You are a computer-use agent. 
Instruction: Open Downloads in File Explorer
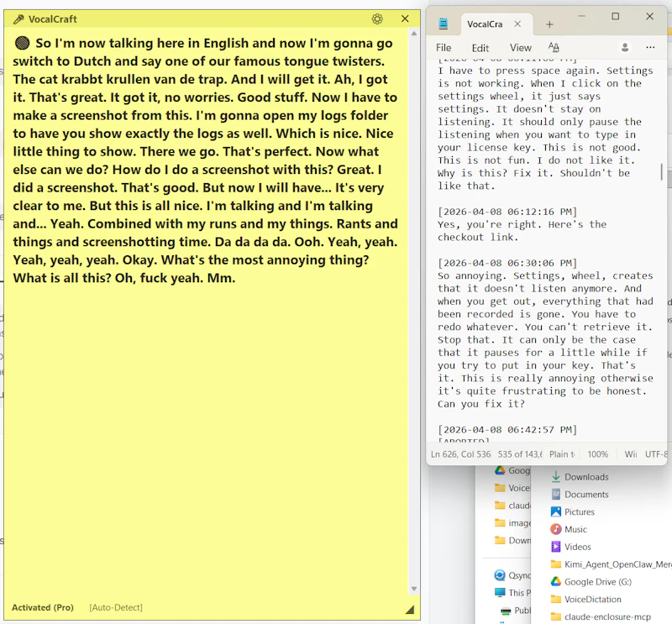586,476
